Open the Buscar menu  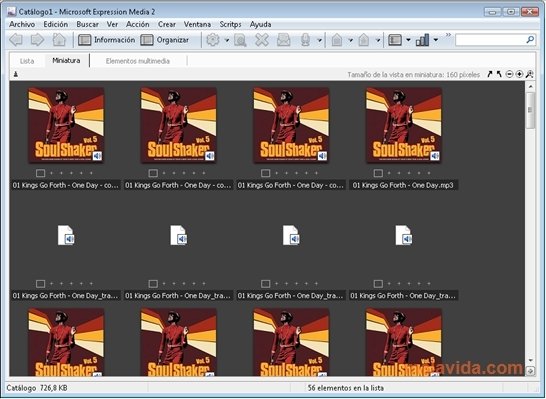coord(87,24)
